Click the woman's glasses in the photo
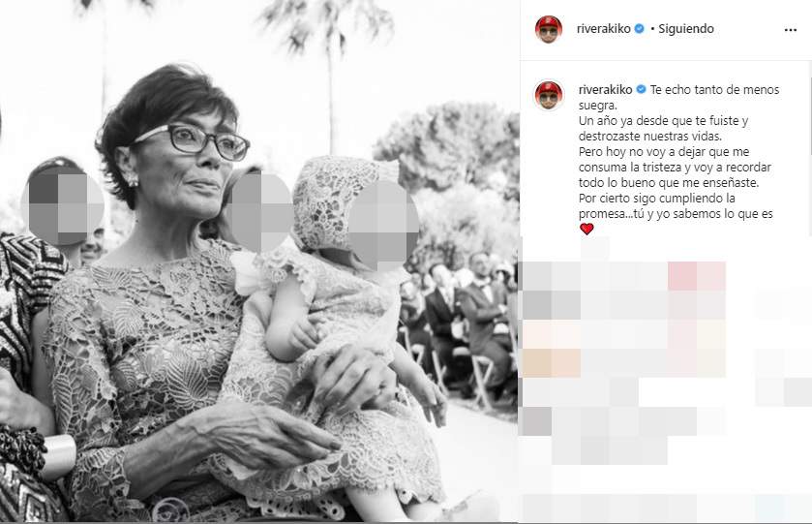812x524 pixels. pyautogui.click(x=193, y=141)
